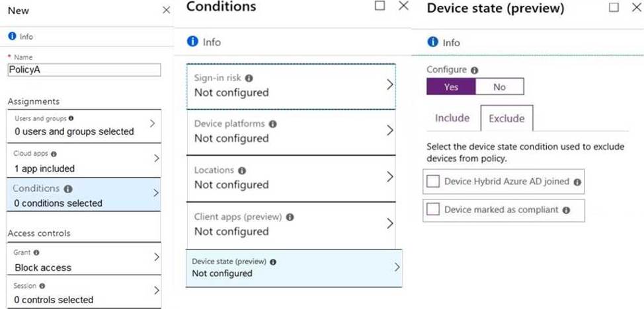
Task: Set Configure toggle to Yes
Action: click(451, 86)
